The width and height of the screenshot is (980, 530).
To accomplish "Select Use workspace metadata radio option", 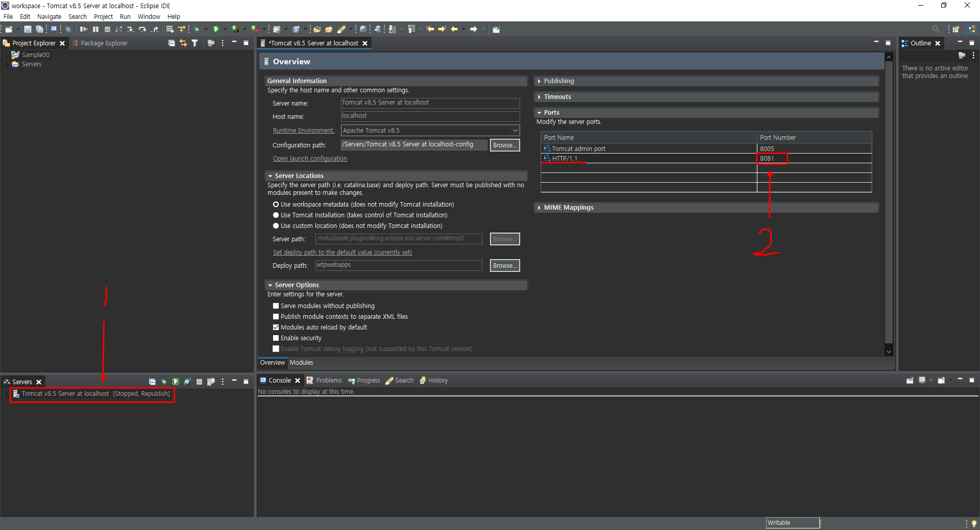I will click(276, 204).
